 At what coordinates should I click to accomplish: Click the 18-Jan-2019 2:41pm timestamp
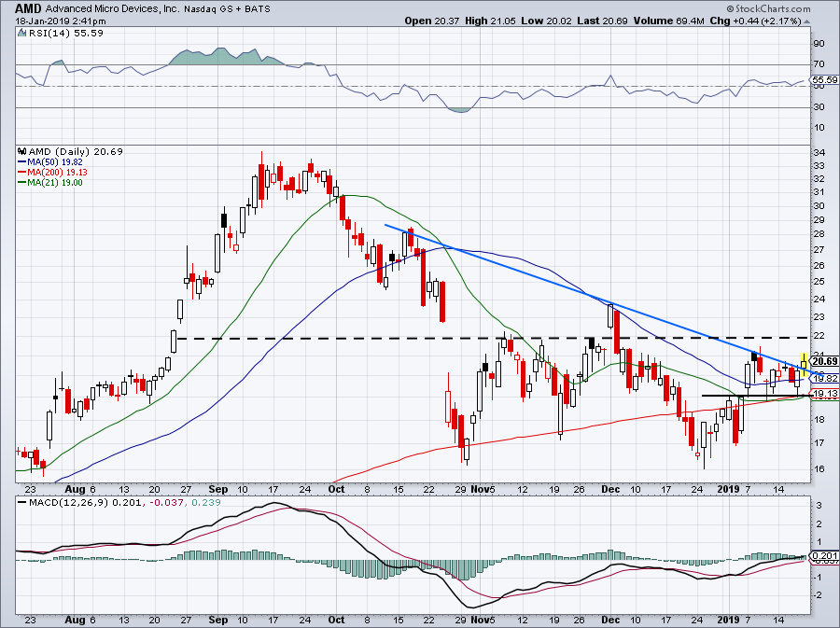coord(61,21)
